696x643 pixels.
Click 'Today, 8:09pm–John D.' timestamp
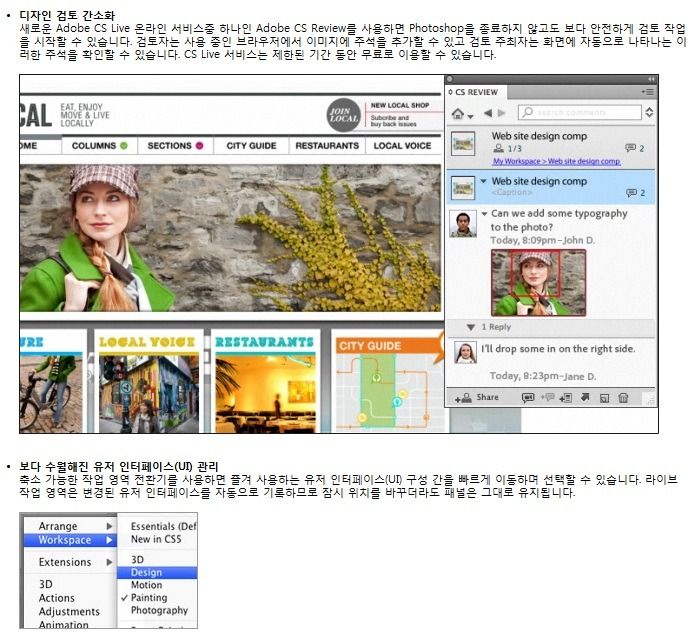[542, 241]
